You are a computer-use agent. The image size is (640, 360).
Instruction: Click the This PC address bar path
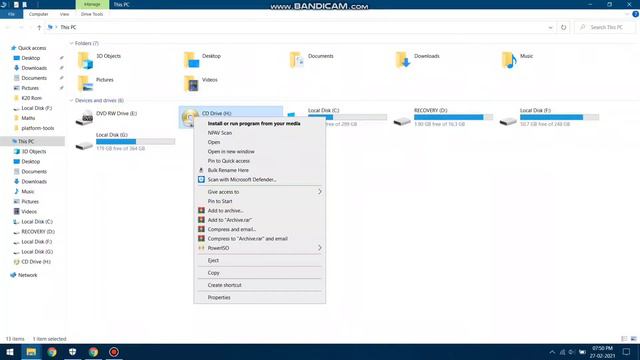click(68, 27)
